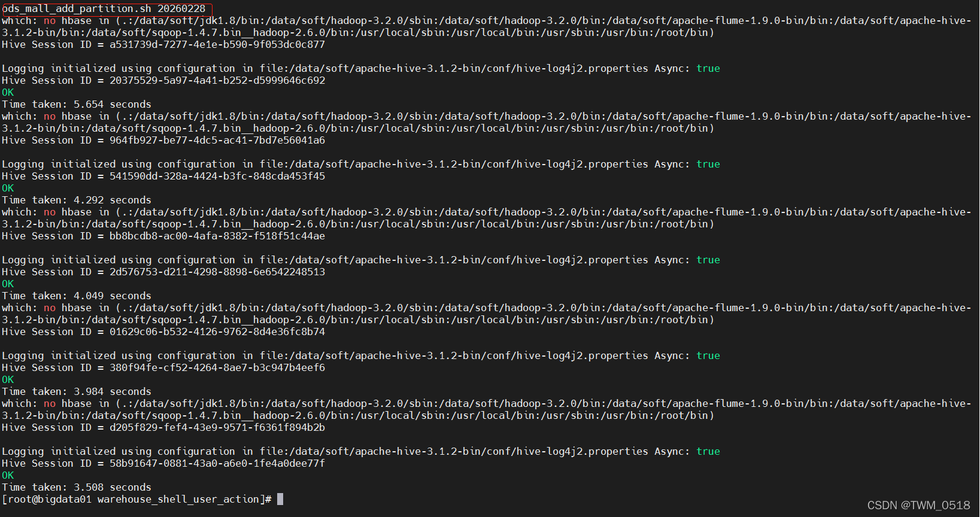Click the line 'Time taken: 5.654 seconds'
The width and height of the screenshot is (980, 517).
77,105
